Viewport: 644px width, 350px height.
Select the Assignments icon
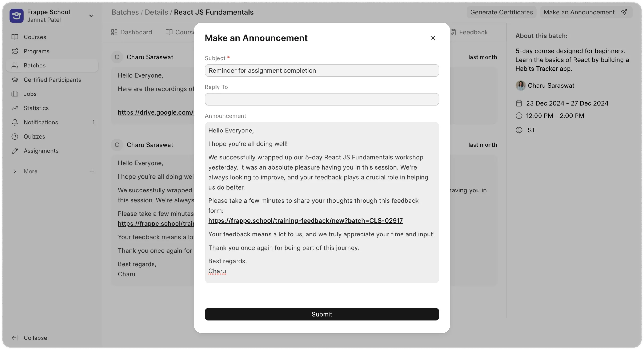[15, 151]
